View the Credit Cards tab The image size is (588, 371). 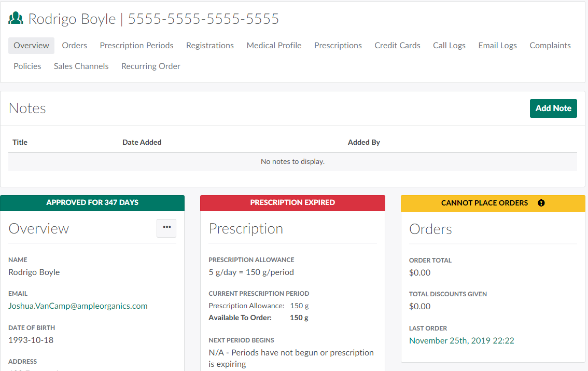(397, 46)
